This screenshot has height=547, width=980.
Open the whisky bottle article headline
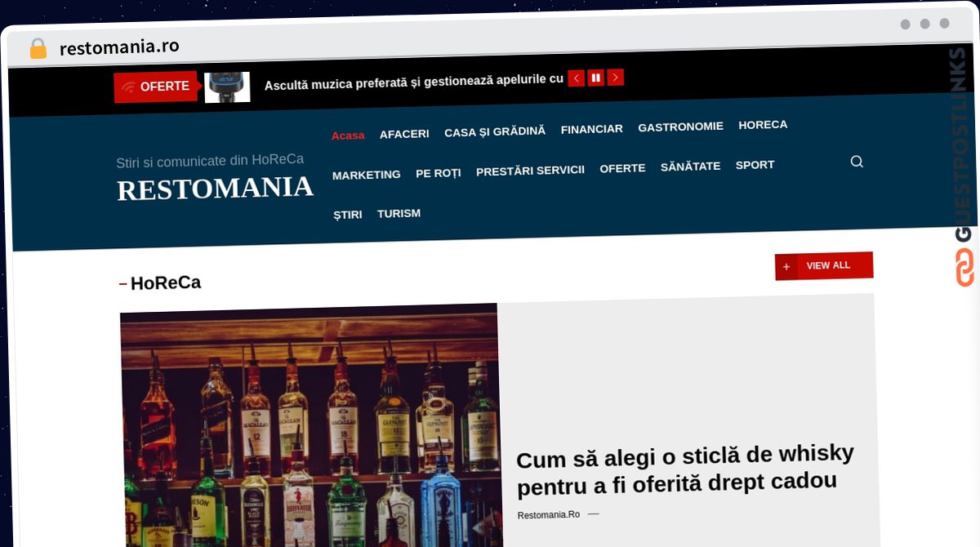(685, 469)
